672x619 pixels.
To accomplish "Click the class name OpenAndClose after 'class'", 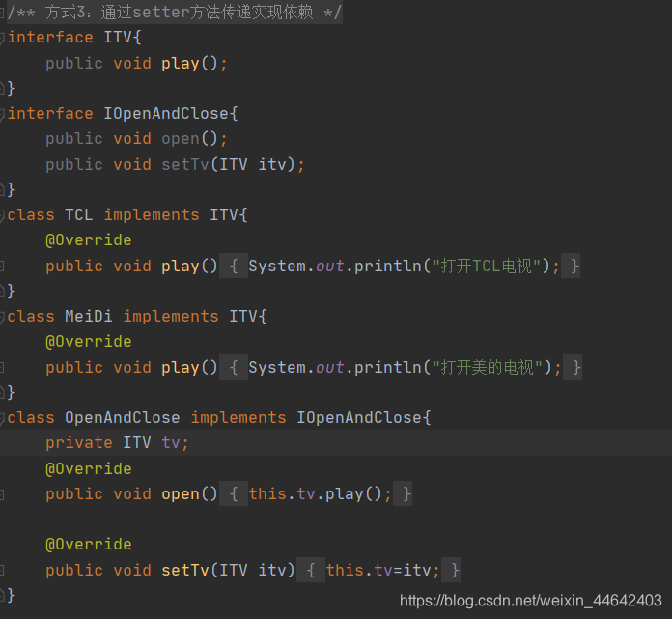I will coord(123,417).
